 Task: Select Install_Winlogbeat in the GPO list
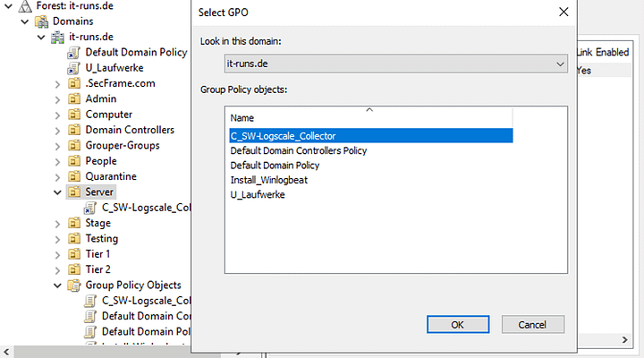[x=269, y=180]
